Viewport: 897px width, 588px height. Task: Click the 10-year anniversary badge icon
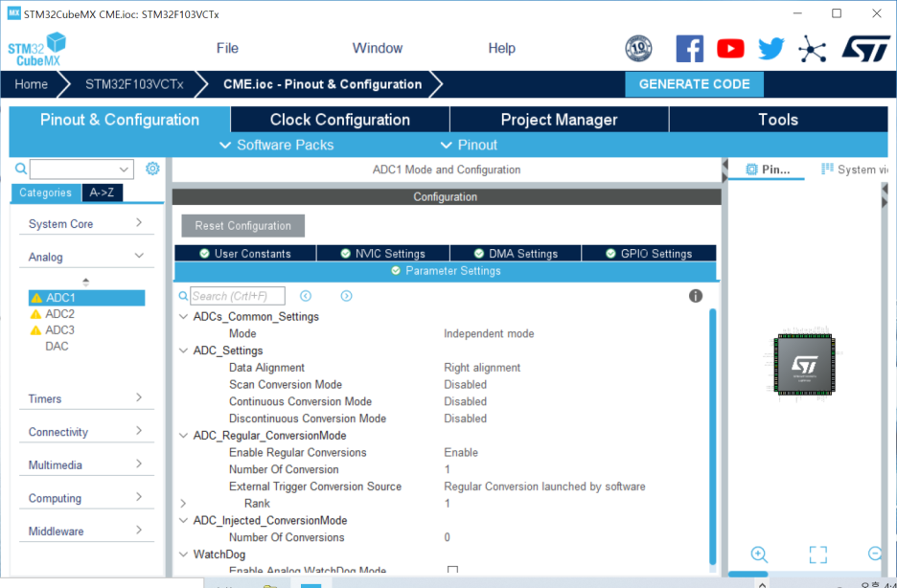pyautogui.click(x=638, y=49)
